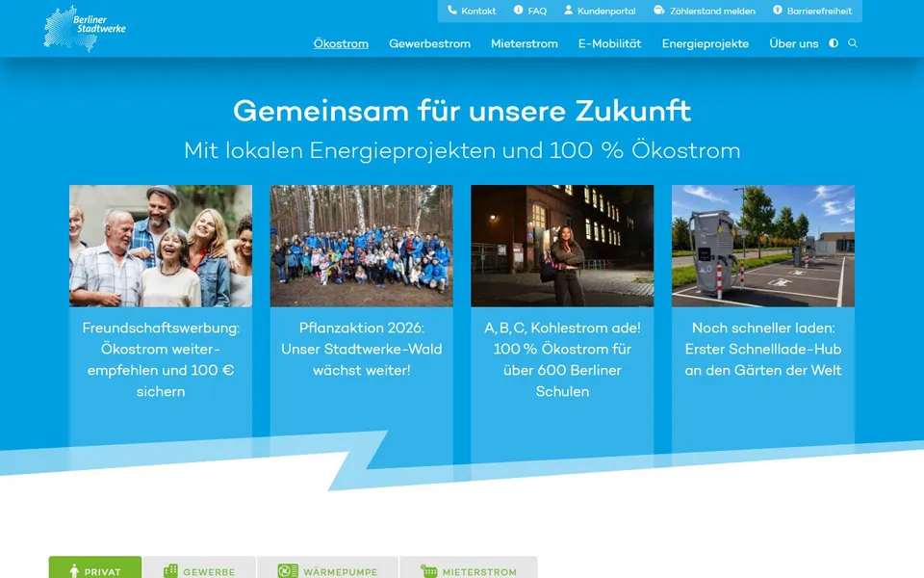The image size is (924, 578).
Task: Open the Kundenportal link
Action: (600, 11)
